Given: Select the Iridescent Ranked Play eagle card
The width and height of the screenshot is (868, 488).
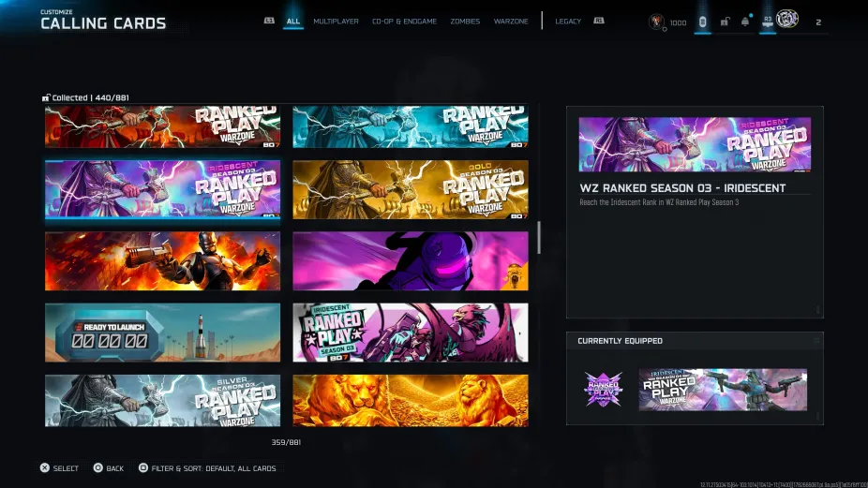Looking at the screenshot, I should click(411, 332).
